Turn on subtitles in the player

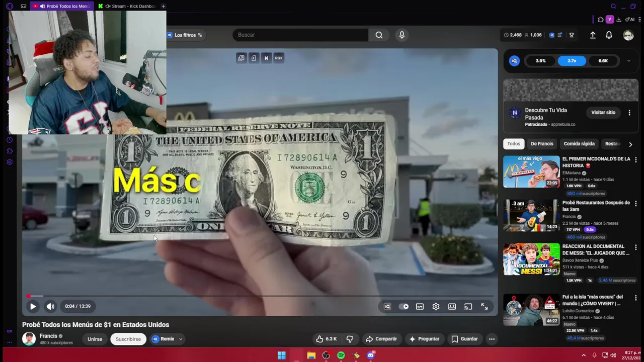pos(420,307)
